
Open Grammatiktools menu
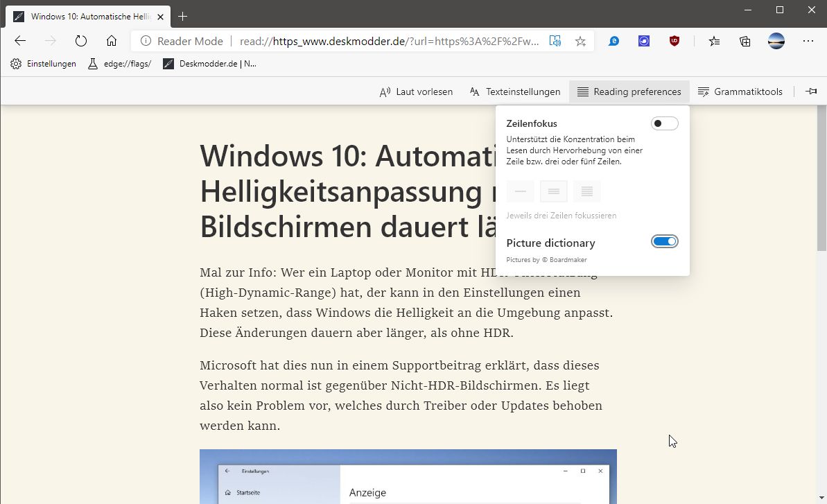(740, 92)
